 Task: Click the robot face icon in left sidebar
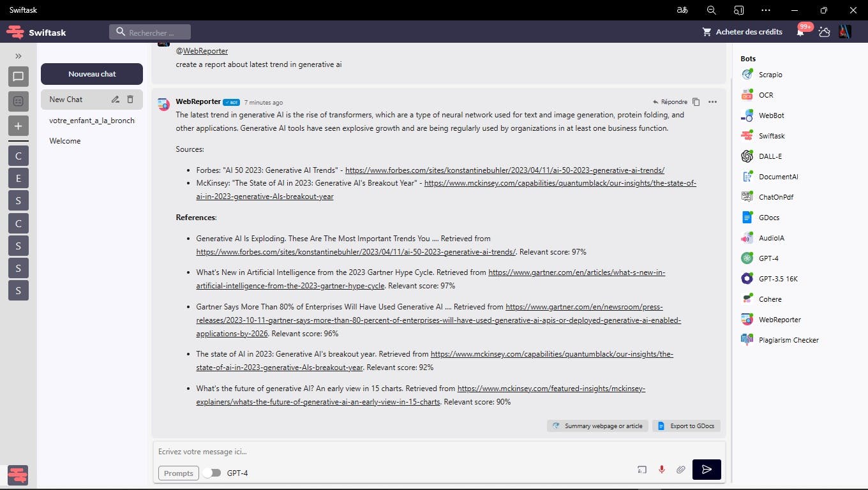(19, 101)
